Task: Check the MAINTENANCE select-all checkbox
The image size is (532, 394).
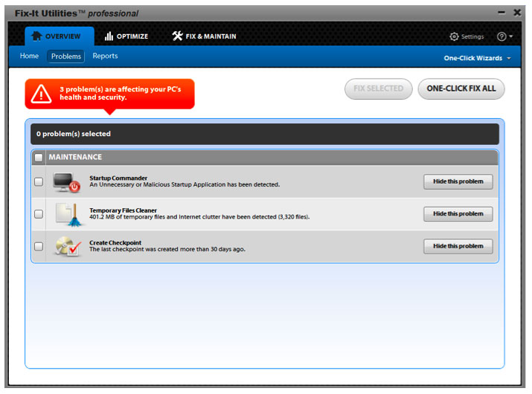Action: [x=39, y=158]
